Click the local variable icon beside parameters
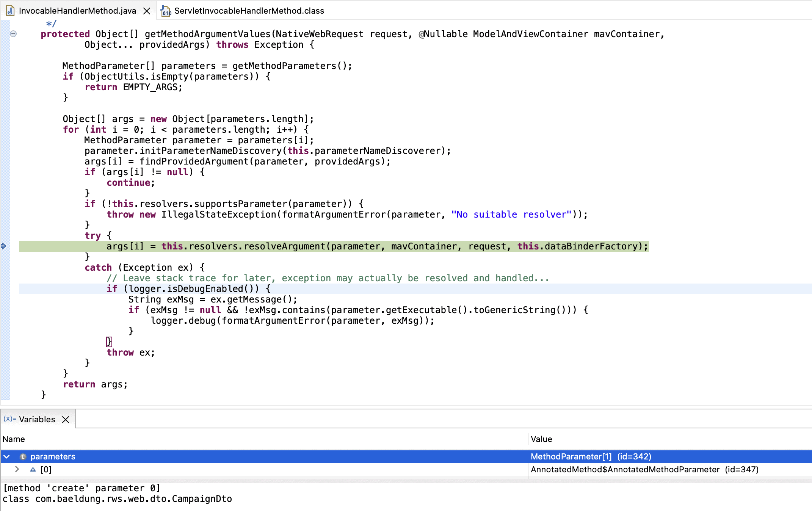 coord(23,456)
